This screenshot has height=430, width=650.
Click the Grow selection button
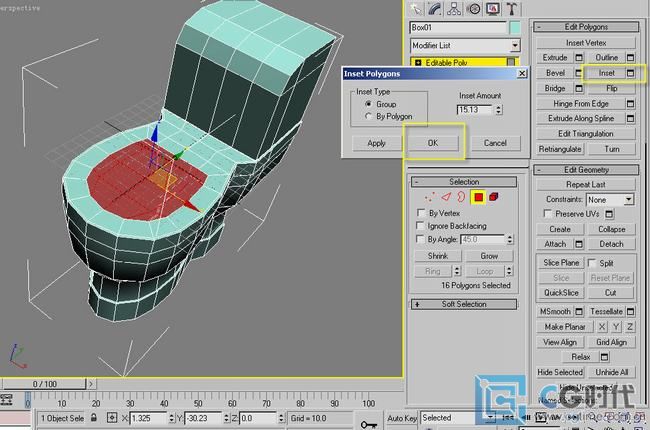click(489, 256)
